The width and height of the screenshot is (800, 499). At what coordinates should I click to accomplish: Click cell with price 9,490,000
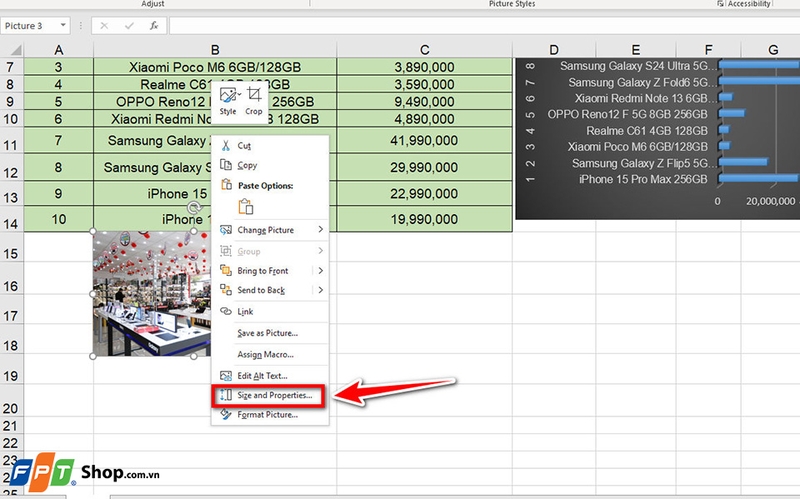pos(424,102)
